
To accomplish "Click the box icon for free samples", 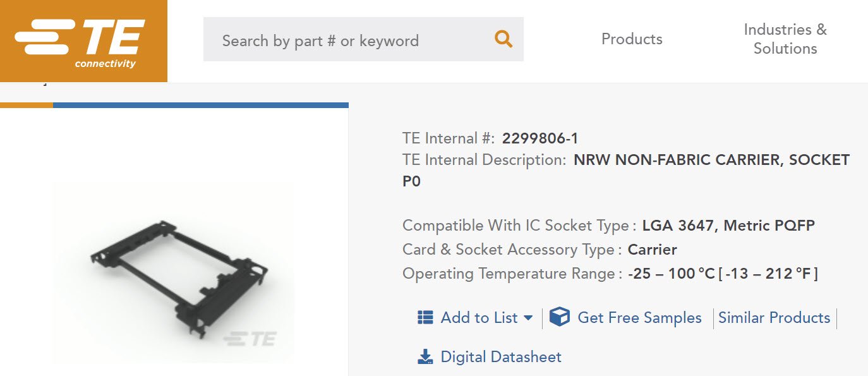I will (x=559, y=317).
